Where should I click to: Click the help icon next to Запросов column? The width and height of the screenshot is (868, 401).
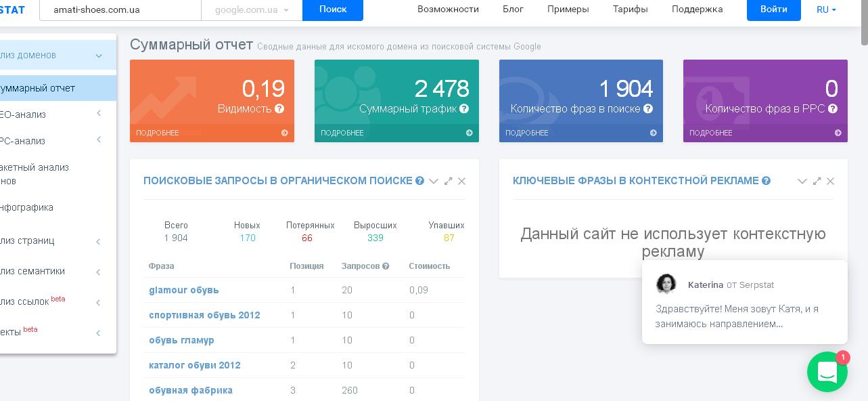click(x=386, y=266)
